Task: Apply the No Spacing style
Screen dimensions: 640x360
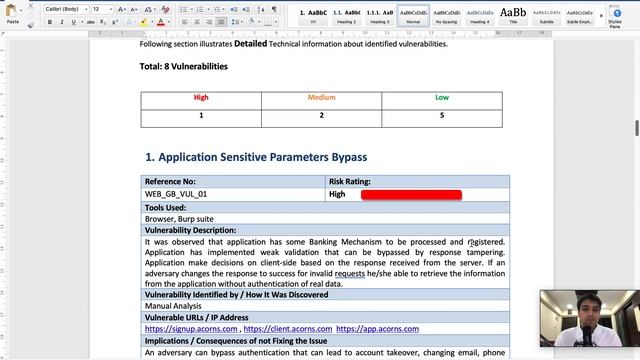Action: (447, 16)
